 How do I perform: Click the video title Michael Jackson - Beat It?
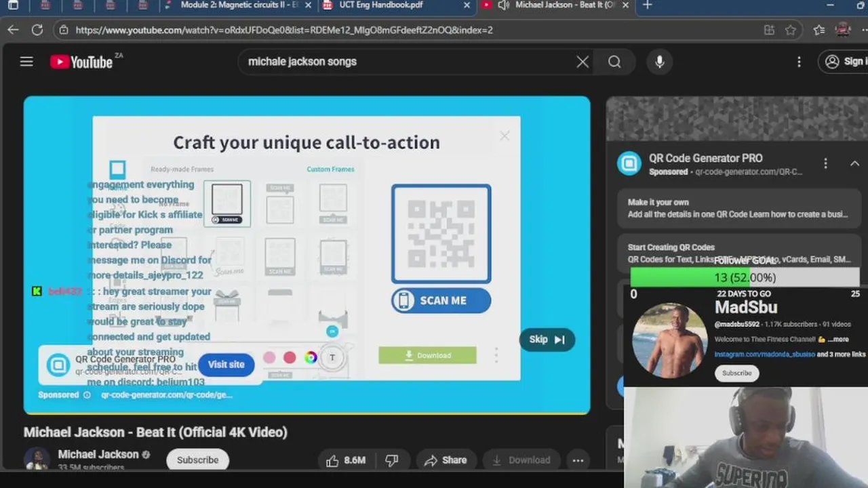(x=155, y=432)
